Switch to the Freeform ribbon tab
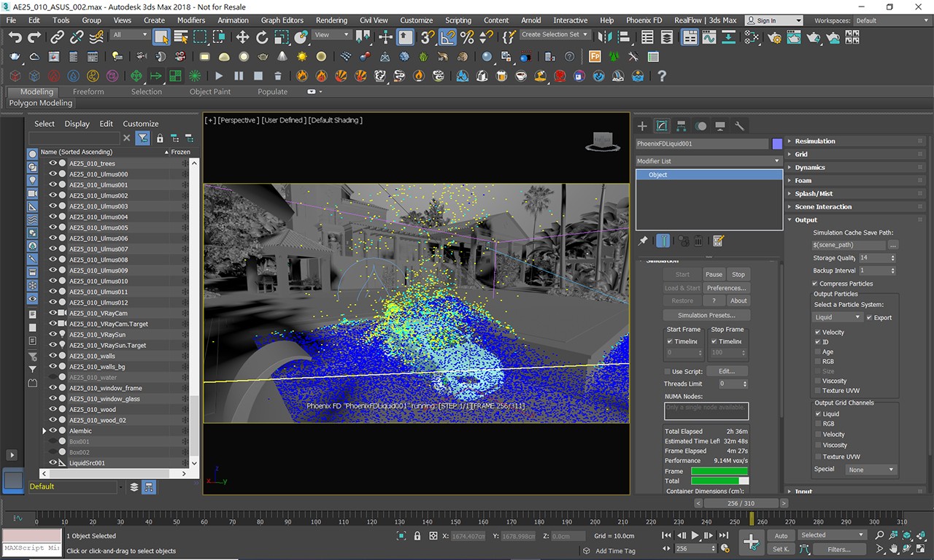 tap(88, 92)
